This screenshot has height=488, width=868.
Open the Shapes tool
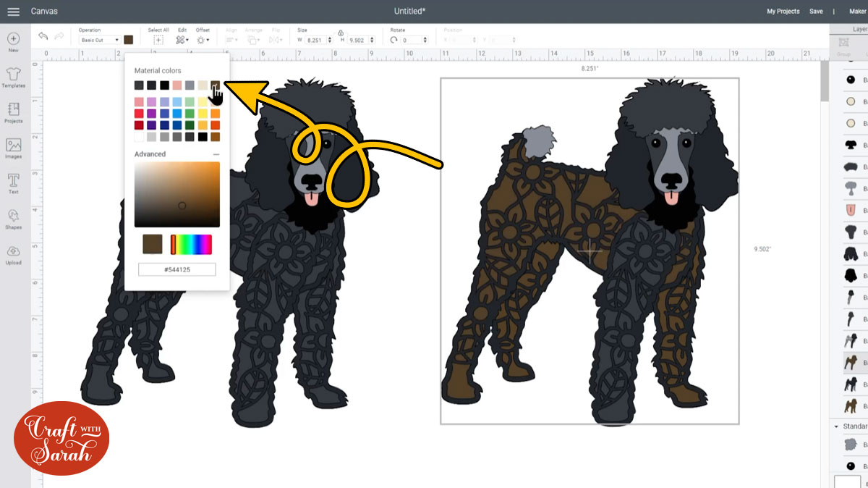(13, 216)
